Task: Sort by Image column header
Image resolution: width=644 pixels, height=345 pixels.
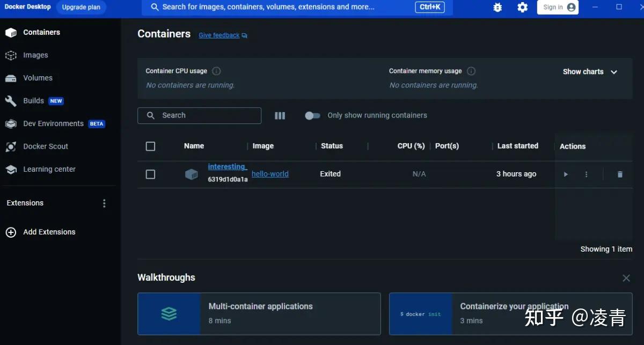Action: coord(263,146)
